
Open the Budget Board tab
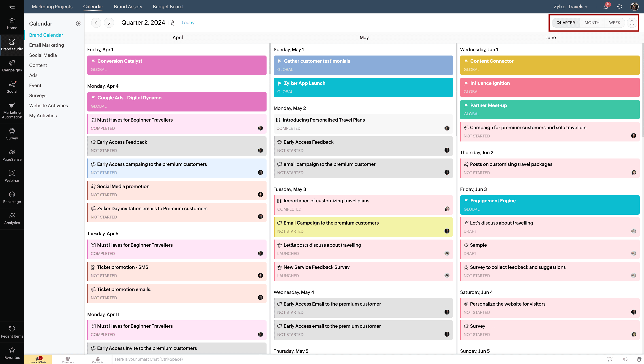[167, 7]
